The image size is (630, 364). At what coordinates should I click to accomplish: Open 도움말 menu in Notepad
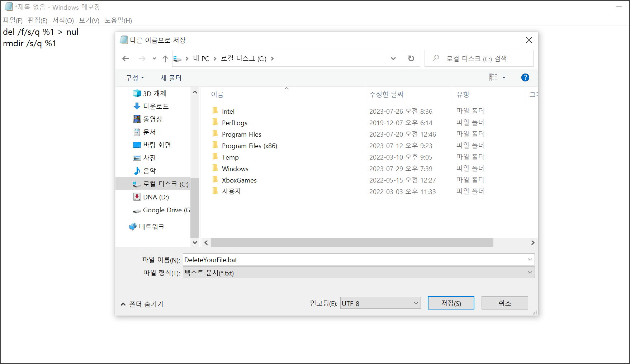(118, 20)
